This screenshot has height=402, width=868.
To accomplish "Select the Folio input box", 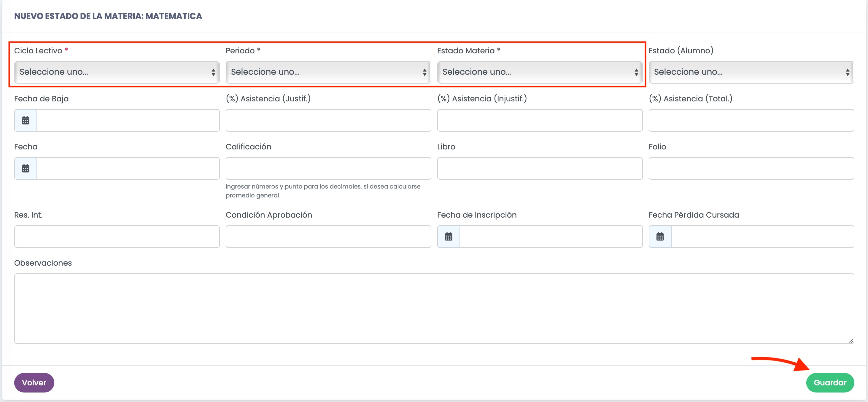I will tap(751, 168).
